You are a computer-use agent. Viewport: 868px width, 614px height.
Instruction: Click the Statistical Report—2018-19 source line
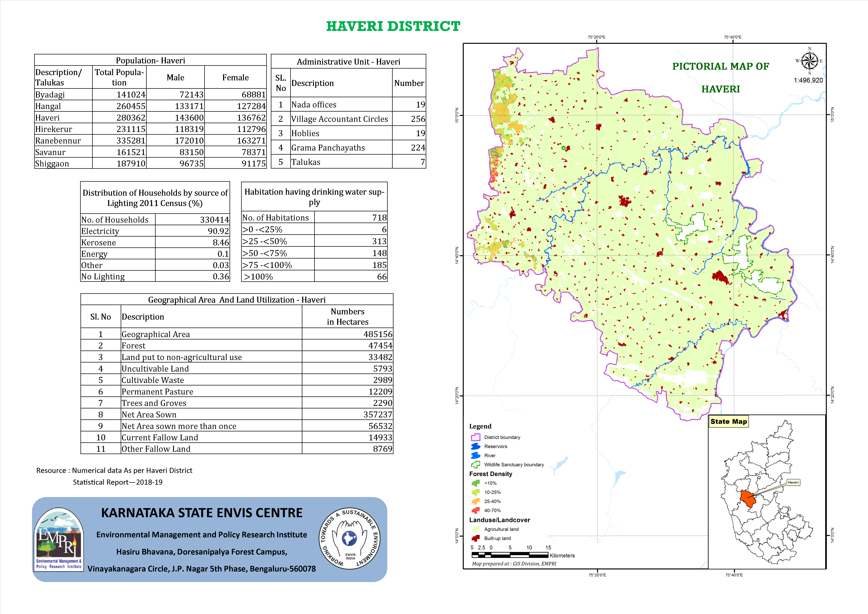[118, 482]
